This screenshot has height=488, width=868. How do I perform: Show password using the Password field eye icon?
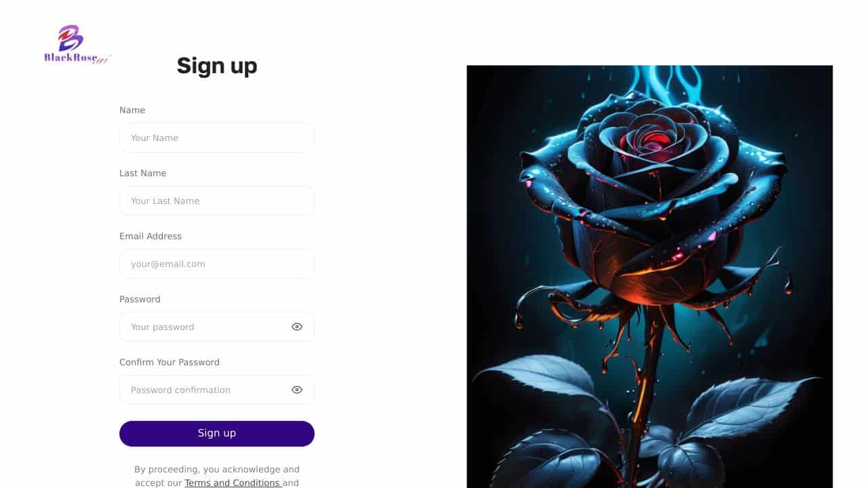297,327
